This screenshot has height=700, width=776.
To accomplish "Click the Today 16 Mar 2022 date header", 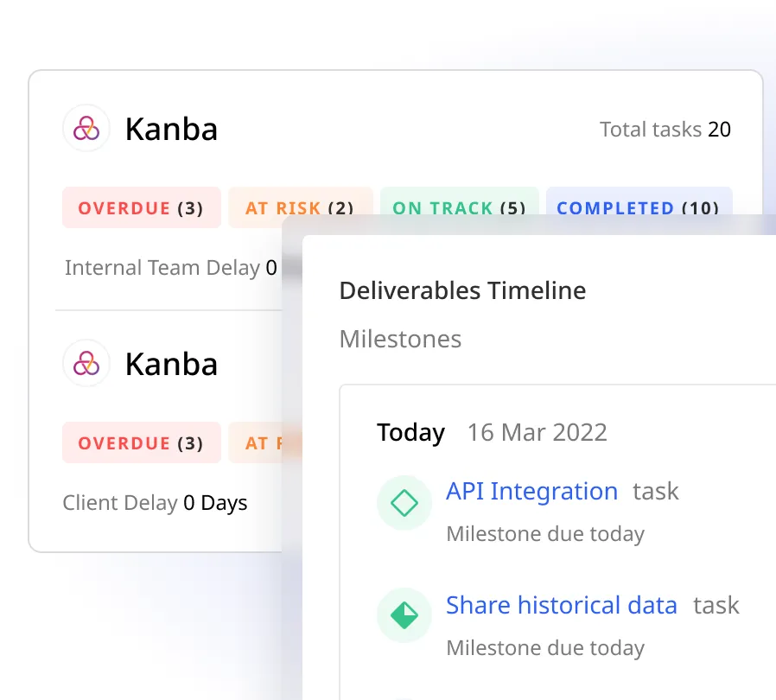I will (x=492, y=432).
